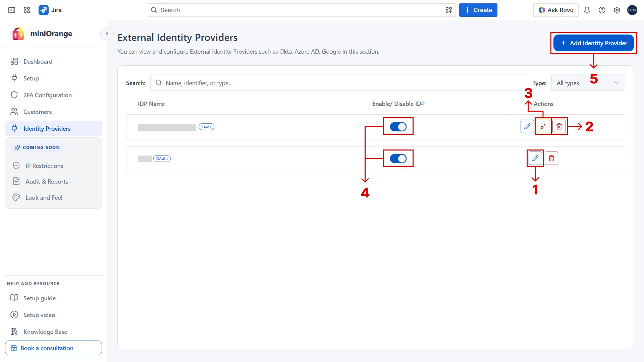Book a consultation
This screenshot has width=644, height=362.
53,348
